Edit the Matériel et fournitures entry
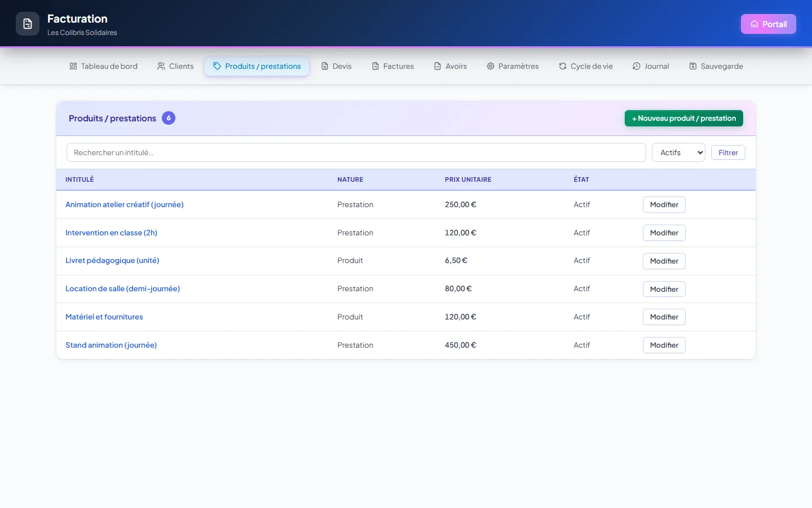The width and height of the screenshot is (812, 508). tap(664, 317)
